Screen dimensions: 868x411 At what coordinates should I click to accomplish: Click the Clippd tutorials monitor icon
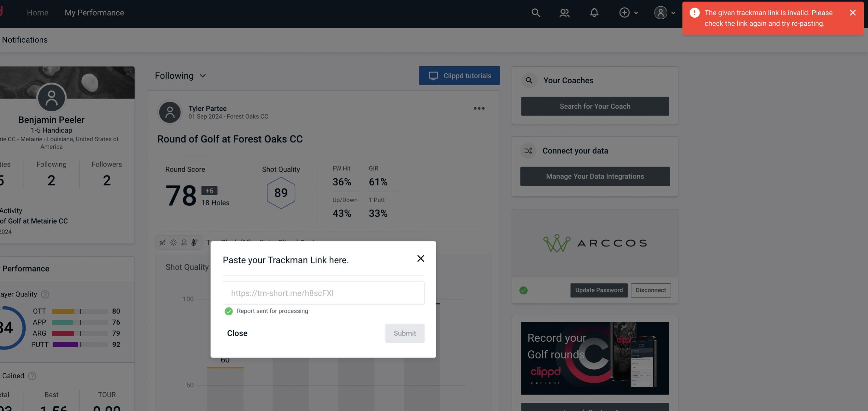[x=433, y=75]
